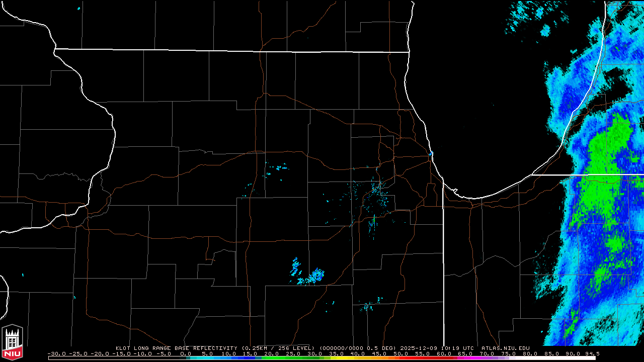Screen dimensions: 644x362
Task: Click the magenta 65.0 dBZ color scale segment
Action: point(465,358)
